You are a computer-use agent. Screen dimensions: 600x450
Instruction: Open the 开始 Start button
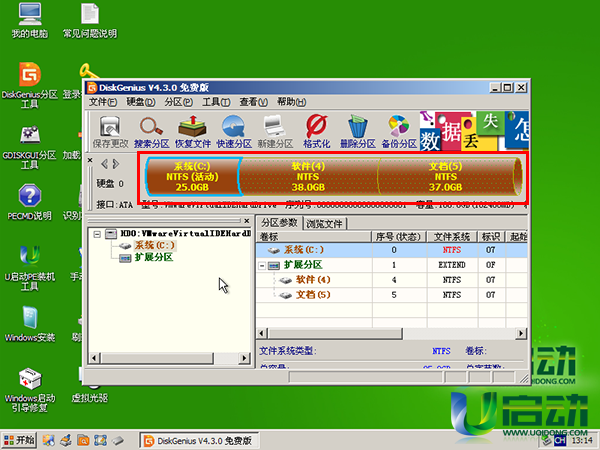pyautogui.click(x=19, y=440)
